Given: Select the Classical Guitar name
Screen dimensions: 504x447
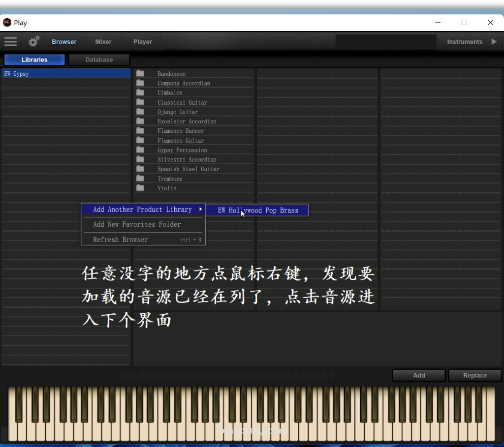Looking at the screenshot, I should [182, 102].
